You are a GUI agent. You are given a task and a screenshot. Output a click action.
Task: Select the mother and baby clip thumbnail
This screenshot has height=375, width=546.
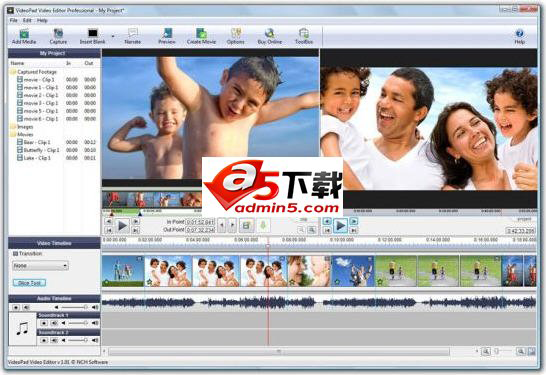[309, 271]
